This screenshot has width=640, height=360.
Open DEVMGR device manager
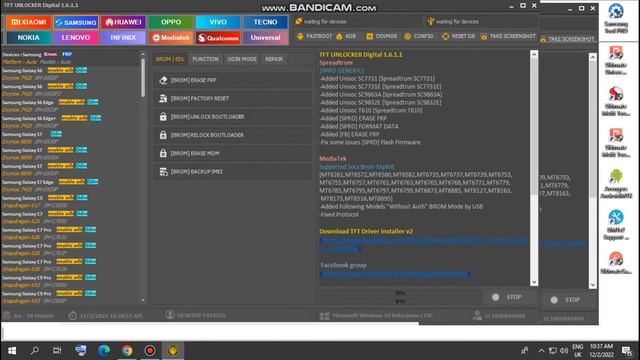(381, 36)
